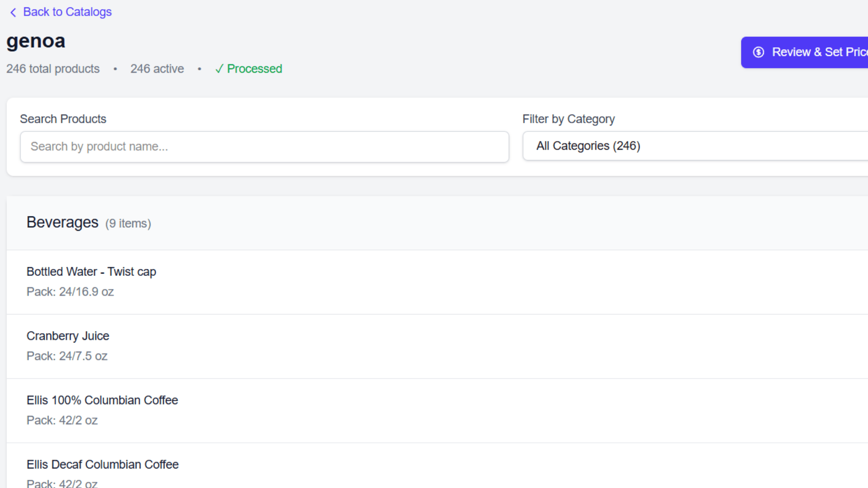The width and height of the screenshot is (868, 488).
Task: Expand the Filter by Category selector
Action: click(x=694, y=146)
